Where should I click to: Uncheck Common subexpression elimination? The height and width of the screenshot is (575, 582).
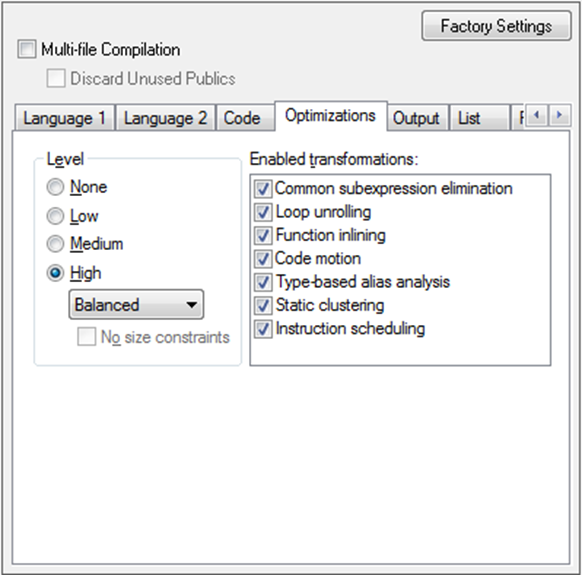coord(263,189)
